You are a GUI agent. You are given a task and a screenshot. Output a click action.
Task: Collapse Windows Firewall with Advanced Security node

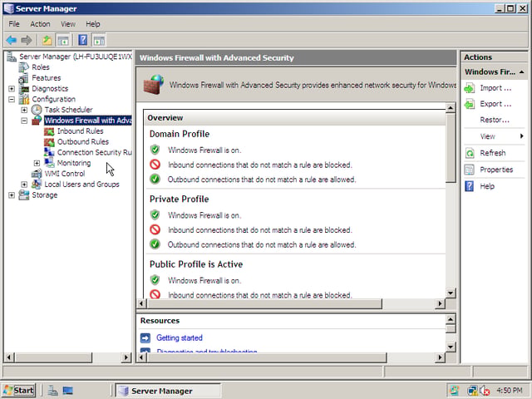pyautogui.click(x=24, y=121)
